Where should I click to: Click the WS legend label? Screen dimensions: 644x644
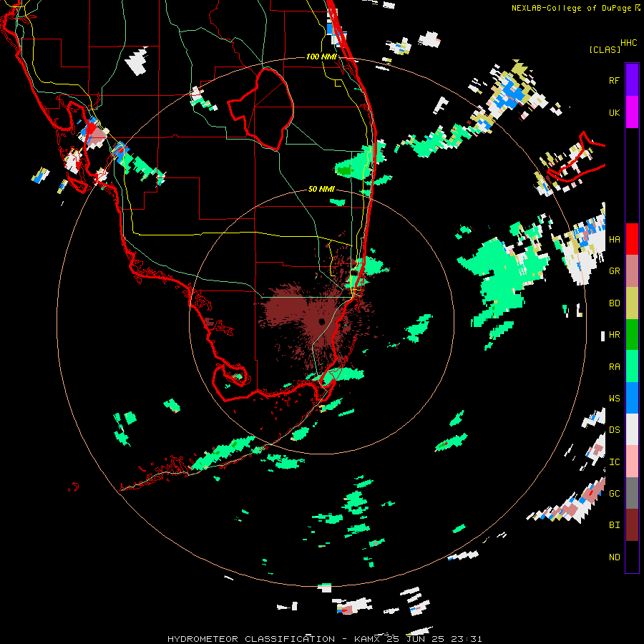[614, 399]
